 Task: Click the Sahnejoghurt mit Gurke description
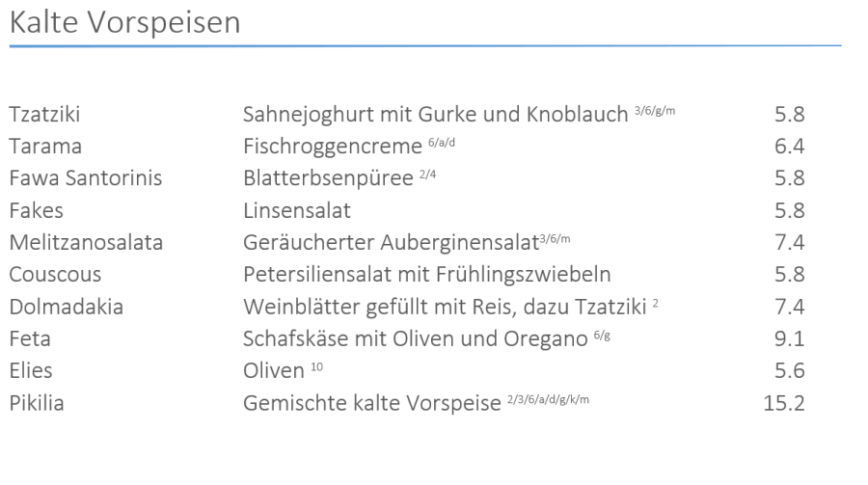[435, 115]
